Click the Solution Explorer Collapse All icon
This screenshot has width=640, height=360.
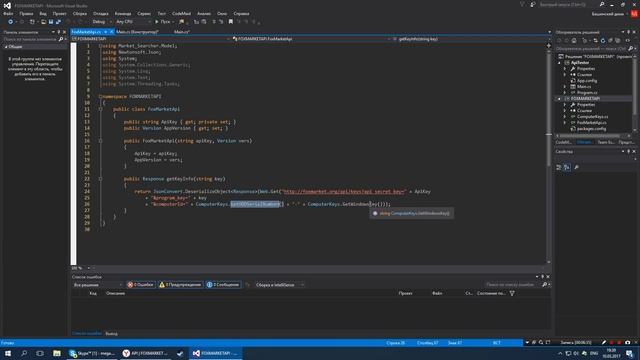coord(610,40)
